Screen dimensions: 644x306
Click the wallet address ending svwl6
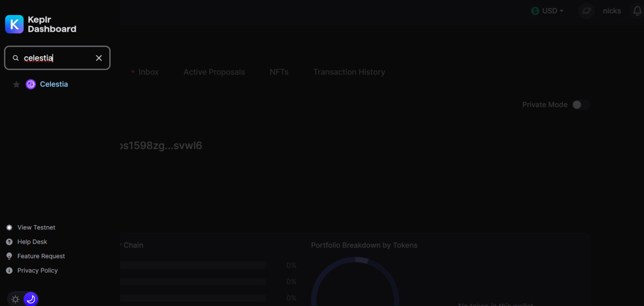point(161,146)
